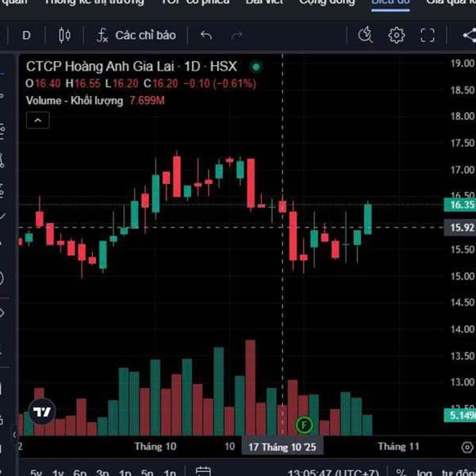The height and width of the screenshot is (476, 476).
Task: Select 3p date range
Action: pos(102,473)
